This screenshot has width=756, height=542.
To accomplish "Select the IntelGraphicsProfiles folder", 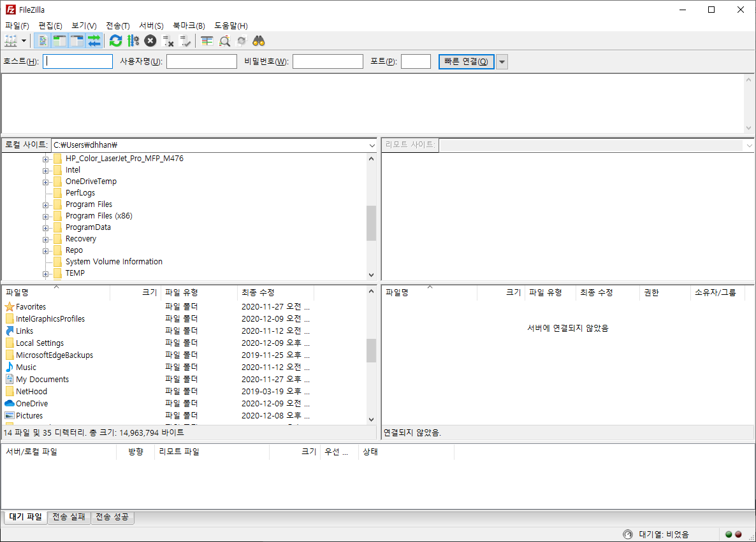I will (x=50, y=319).
